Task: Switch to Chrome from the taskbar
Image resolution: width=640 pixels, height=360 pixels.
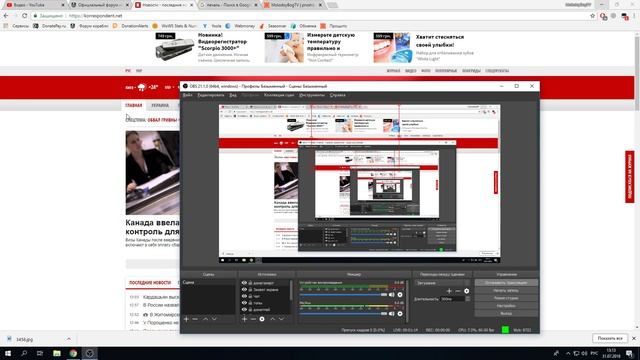Action: point(73,353)
